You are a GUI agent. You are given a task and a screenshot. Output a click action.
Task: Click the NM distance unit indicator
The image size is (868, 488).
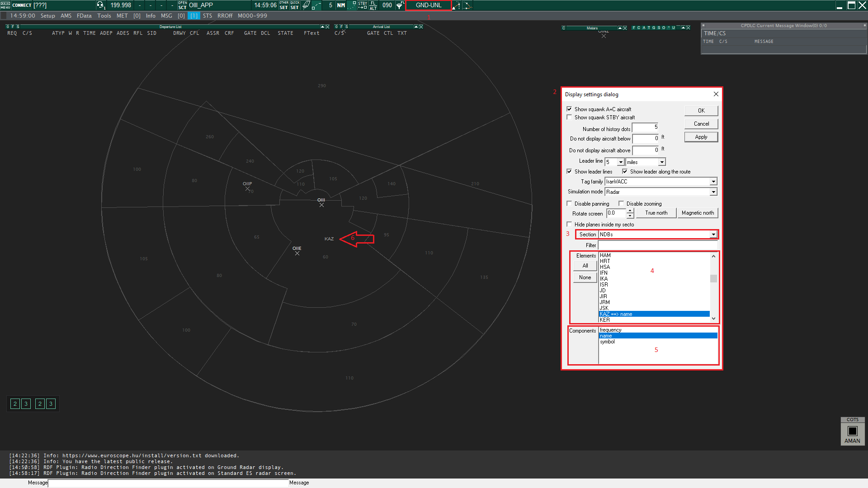pyautogui.click(x=341, y=5)
